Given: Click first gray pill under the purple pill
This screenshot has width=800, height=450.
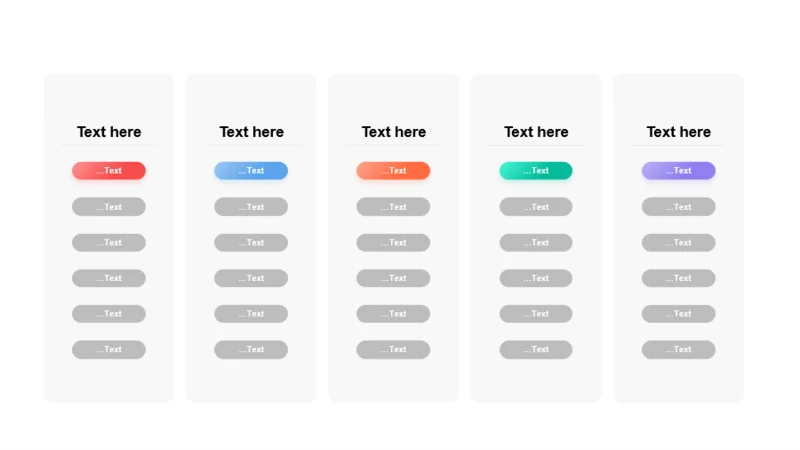Looking at the screenshot, I should coord(679,207).
